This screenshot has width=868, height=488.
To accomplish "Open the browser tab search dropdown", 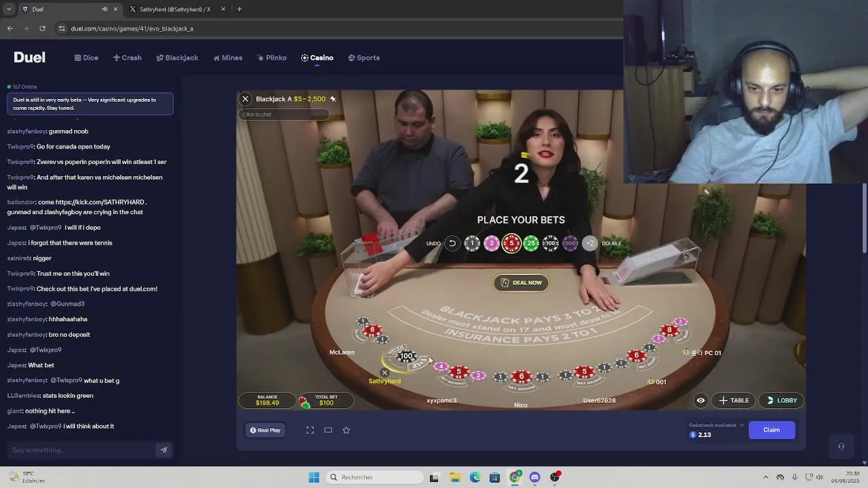I will (x=9, y=9).
